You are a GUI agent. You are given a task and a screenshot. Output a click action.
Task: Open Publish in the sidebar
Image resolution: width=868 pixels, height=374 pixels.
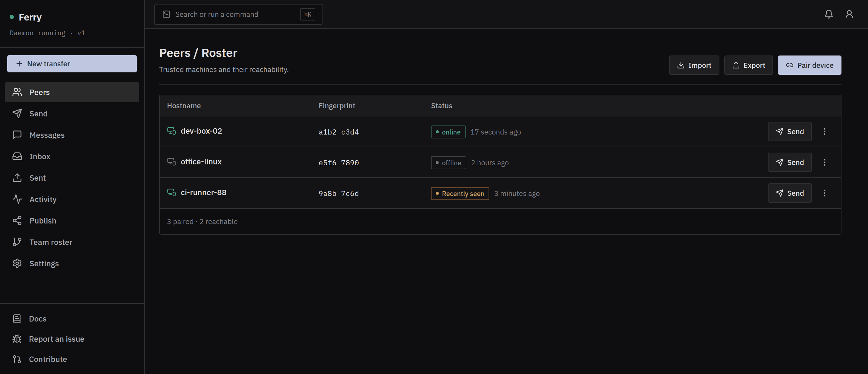(x=72, y=220)
